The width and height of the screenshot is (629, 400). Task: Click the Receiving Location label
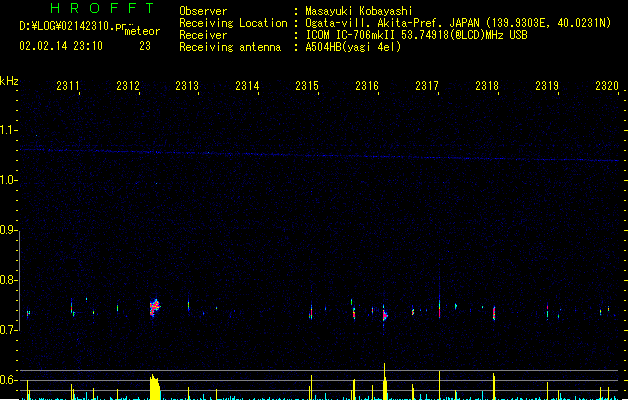[233, 23]
